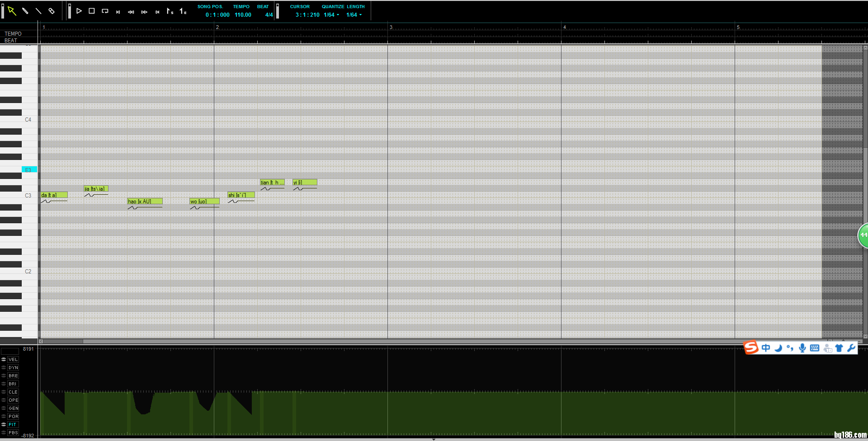Toggle loop playback mode

105,11
